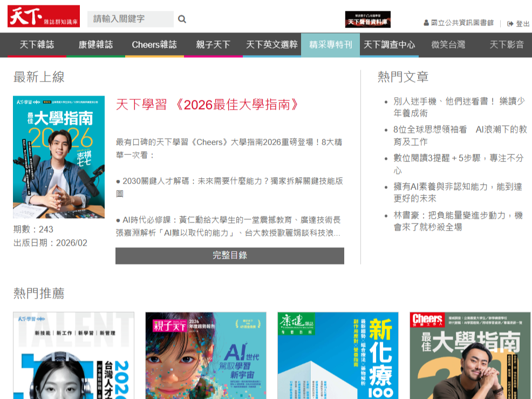This screenshot has height=399, width=532.
Task: Open the Cheers 最佳大學指南 cover
Action: coord(470,355)
